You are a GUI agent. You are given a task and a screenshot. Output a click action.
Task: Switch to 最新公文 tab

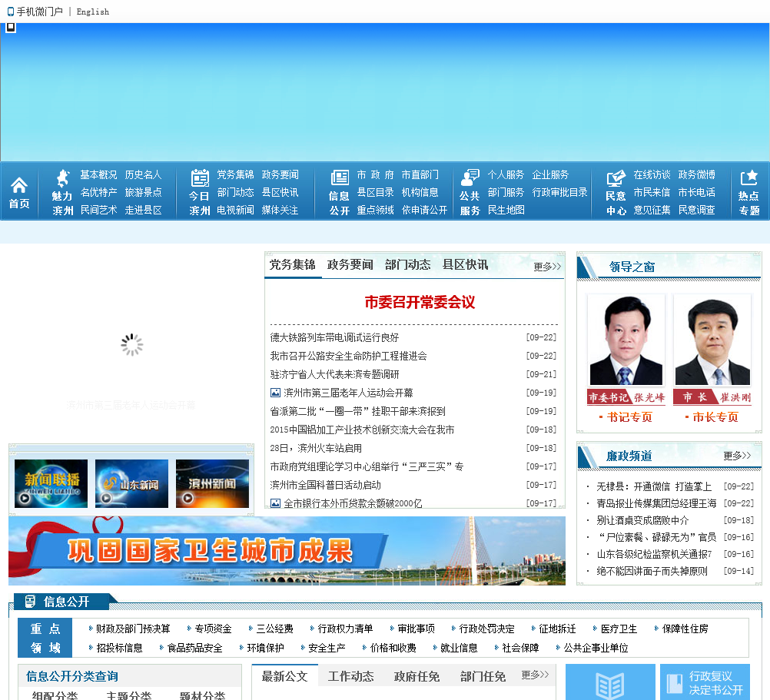[x=284, y=677]
